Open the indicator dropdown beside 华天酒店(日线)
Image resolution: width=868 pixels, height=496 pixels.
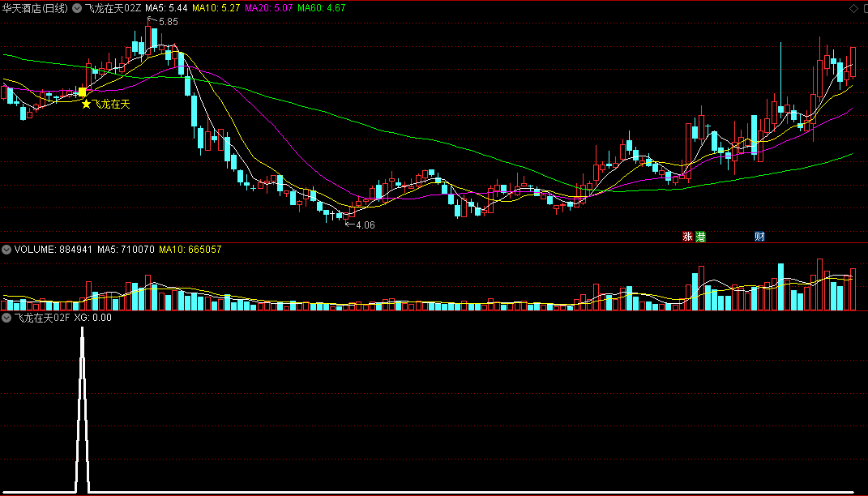click(76, 8)
